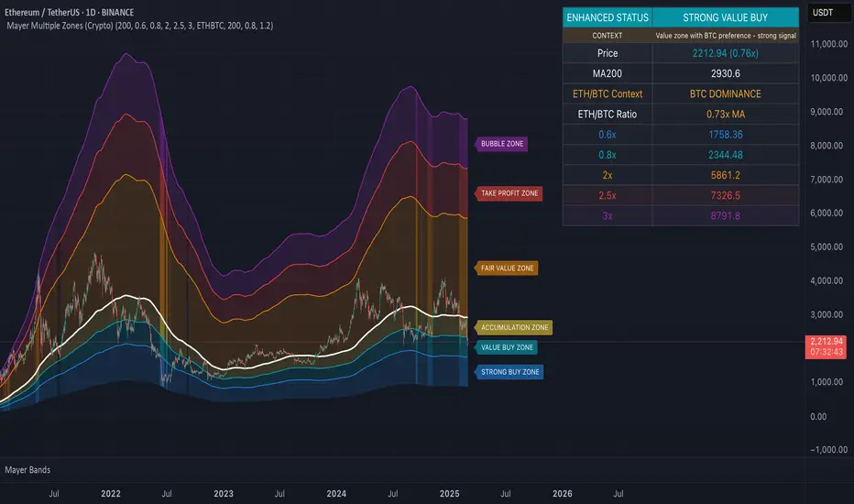Click the BUBBLE ZONE label
This screenshot has height=504, width=854.
click(x=501, y=144)
